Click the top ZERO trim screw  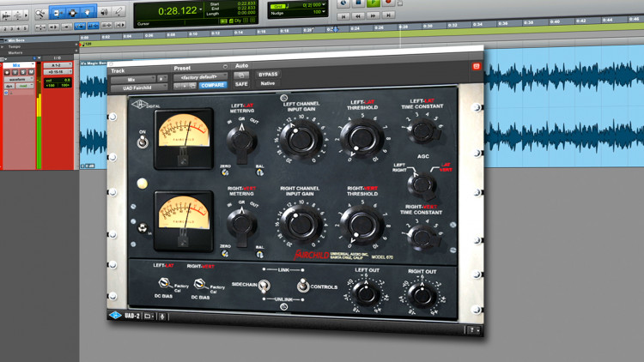pos(225,172)
